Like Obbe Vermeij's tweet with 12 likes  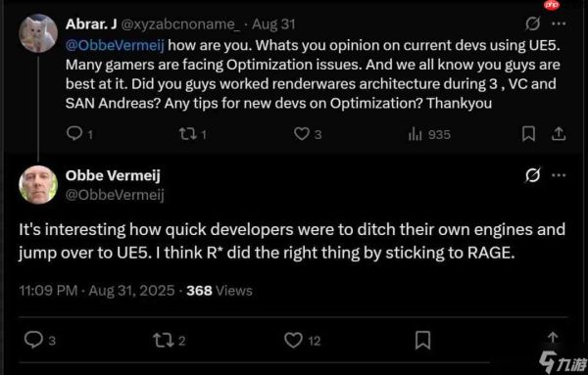pyautogui.click(x=293, y=340)
